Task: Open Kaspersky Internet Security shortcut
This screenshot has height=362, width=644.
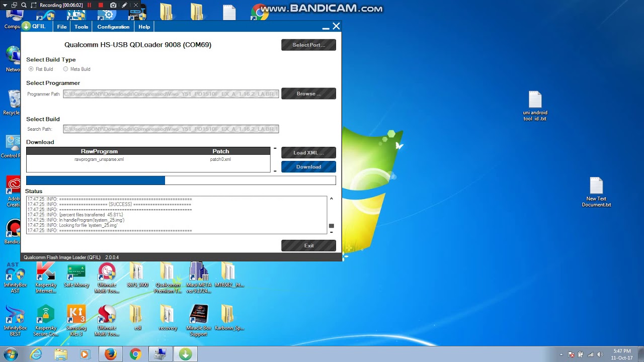Action: pyautogui.click(x=46, y=278)
